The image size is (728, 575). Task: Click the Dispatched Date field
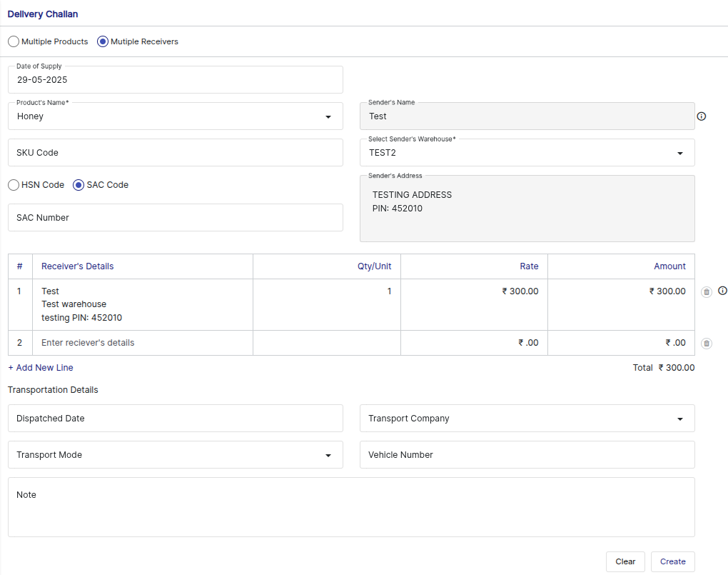(176, 419)
